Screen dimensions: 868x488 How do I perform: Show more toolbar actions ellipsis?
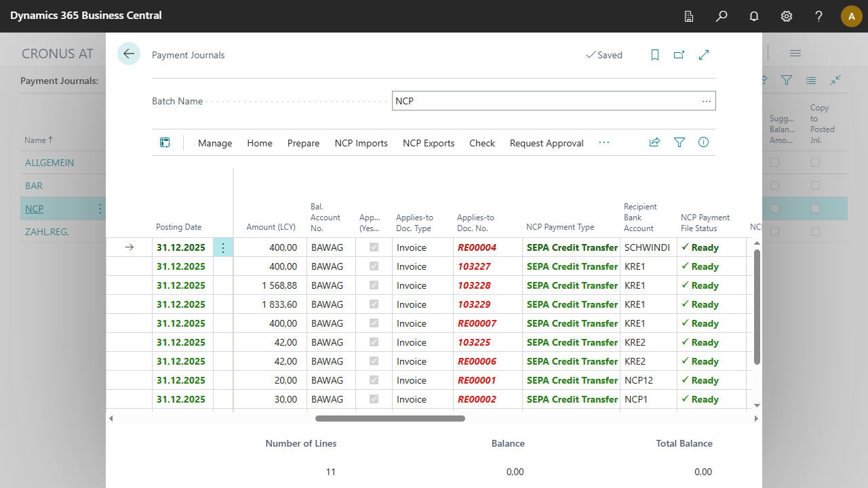coord(604,142)
